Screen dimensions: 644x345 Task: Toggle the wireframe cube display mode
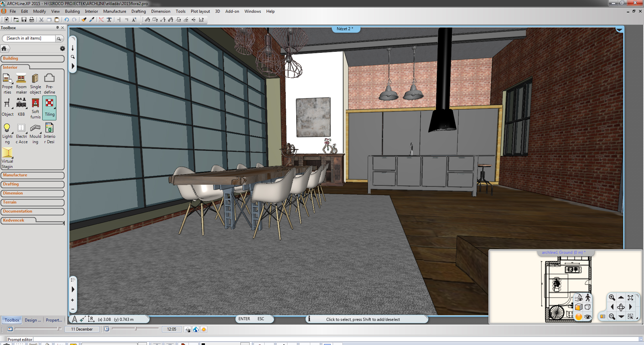point(588,307)
